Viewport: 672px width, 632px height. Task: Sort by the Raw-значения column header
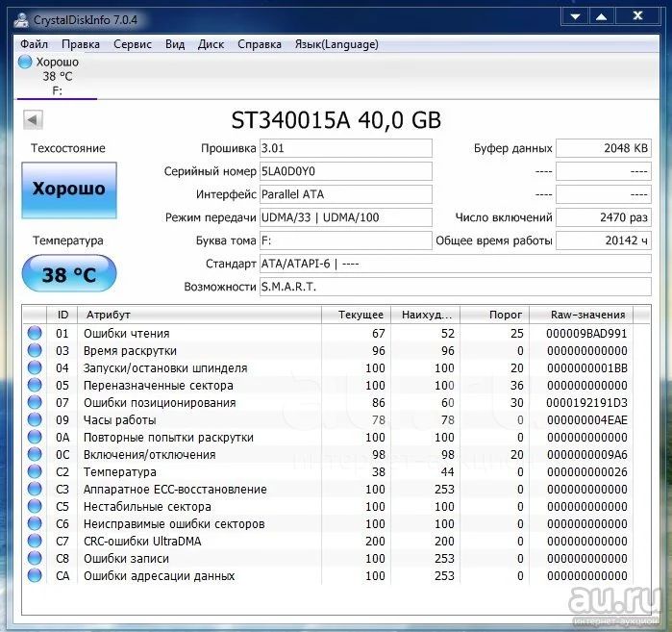(x=587, y=315)
